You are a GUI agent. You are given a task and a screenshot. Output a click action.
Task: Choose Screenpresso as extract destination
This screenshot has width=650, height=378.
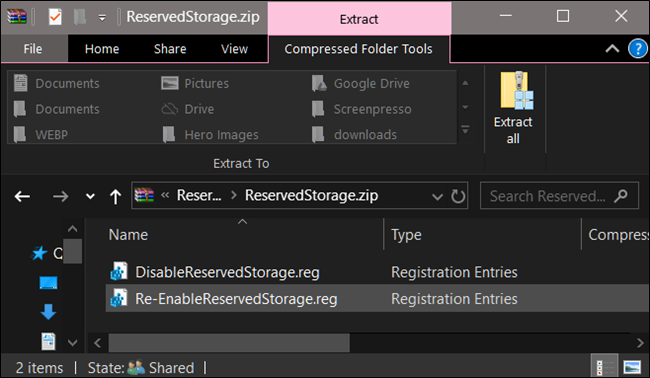coord(361,109)
